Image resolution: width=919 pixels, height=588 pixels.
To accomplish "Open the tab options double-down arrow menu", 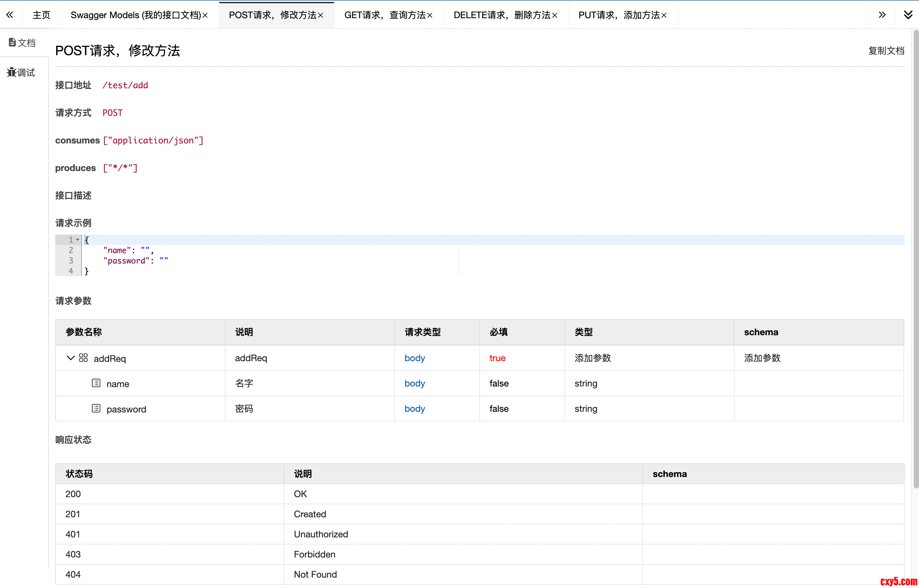I will click(908, 15).
